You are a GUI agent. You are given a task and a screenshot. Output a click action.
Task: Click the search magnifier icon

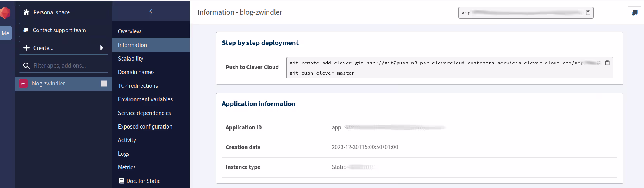click(x=26, y=66)
